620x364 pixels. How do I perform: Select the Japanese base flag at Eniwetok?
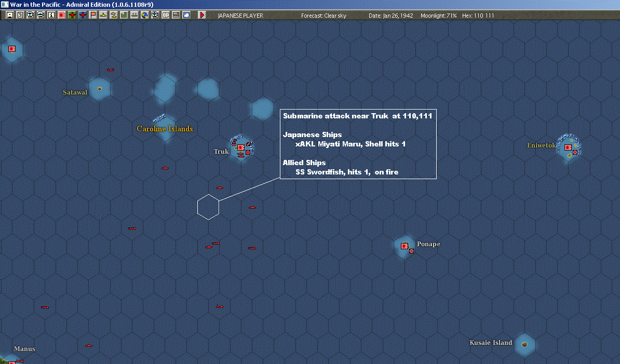click(568, 147)
